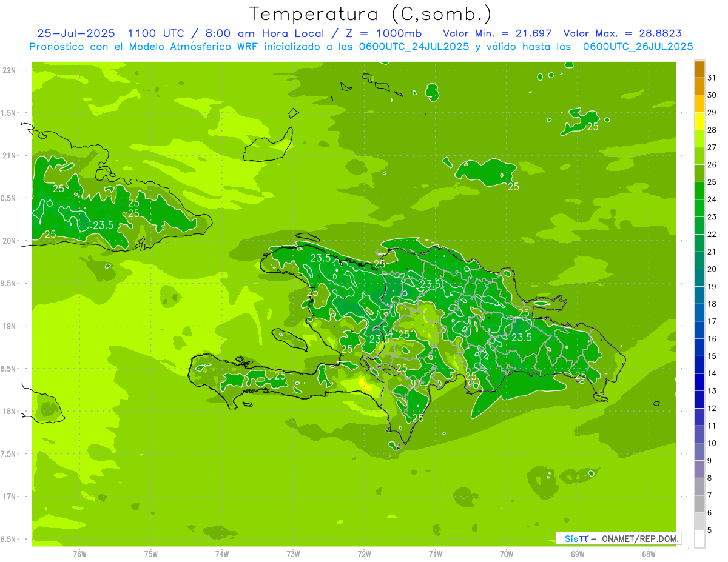Select the "Z = 1000mb" level label
The width and height of the screenshot is (728, 562).
(x=385, y=33)
